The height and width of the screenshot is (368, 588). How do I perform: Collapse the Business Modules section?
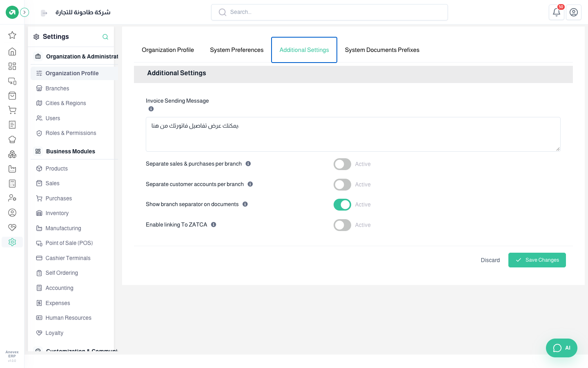click(75, 151)
